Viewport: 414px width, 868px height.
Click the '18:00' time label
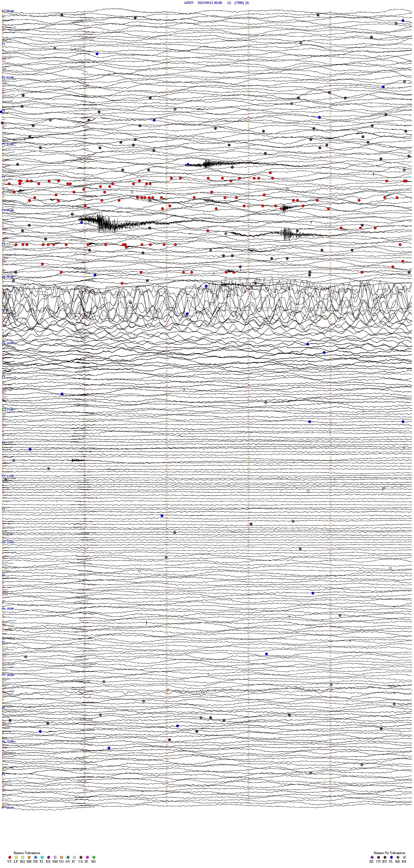[10, 608]
